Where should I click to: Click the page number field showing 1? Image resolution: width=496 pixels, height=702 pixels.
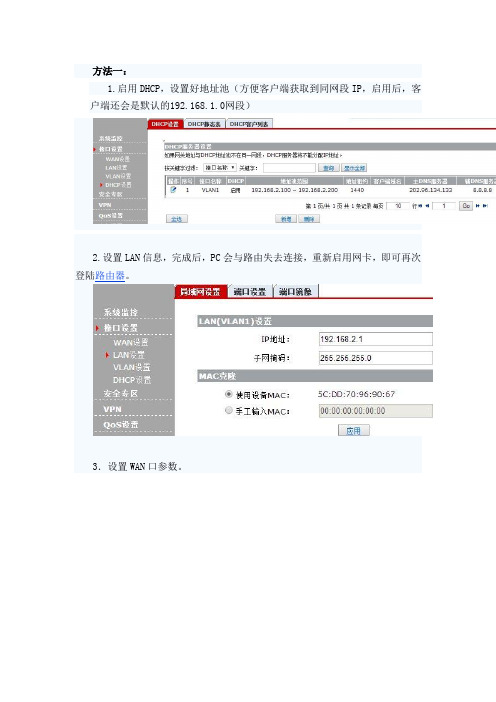point(444,206)
